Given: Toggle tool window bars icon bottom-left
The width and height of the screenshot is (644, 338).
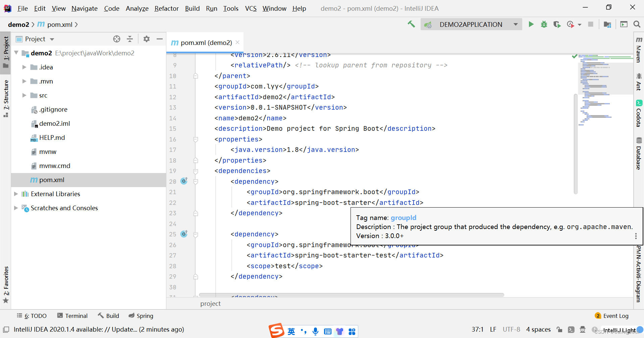Looking at the screenshot, I should pyautogui.click(x=6, y=329).
